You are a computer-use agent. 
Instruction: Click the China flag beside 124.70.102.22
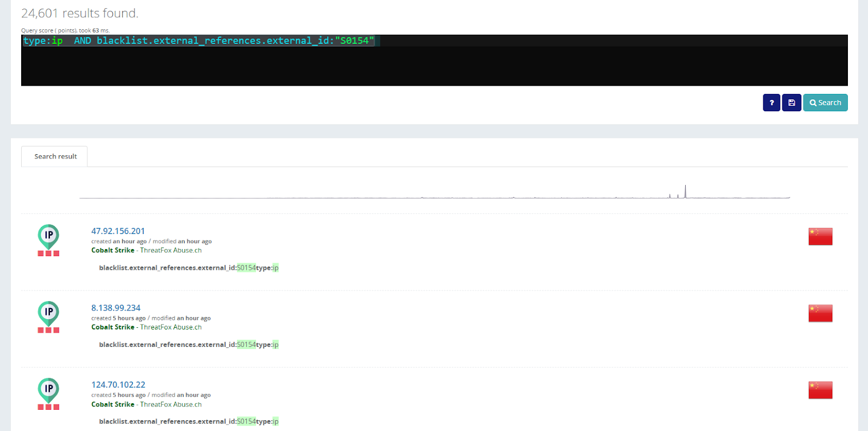click(x=820, y=390)
